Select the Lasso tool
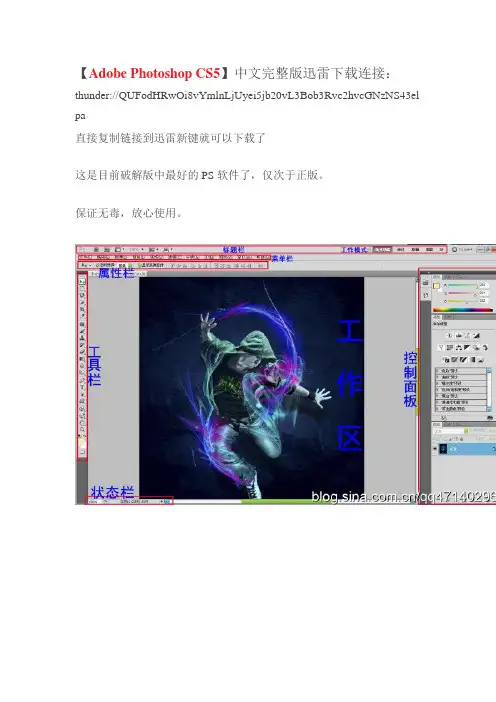Screen dimensions: 496x702 tap(82, 295)
